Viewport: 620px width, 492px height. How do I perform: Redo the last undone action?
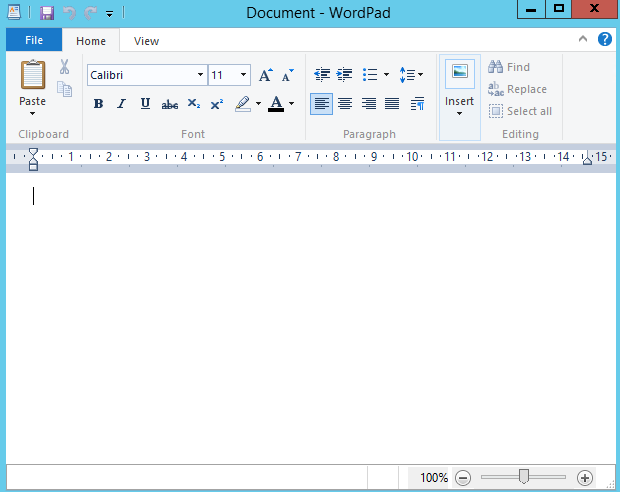point(91,13)
